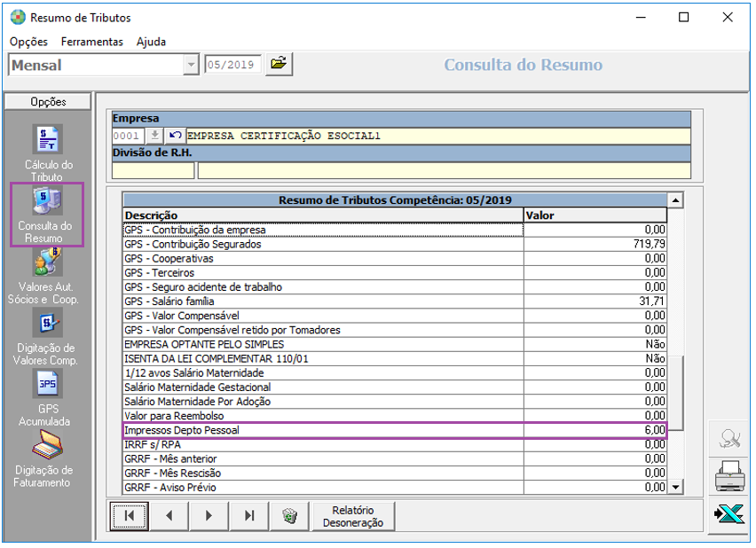Click the undo arrow next to company code
Viewport: 756px width, 548px height.
pyautogui.click(x=175, y=136)
